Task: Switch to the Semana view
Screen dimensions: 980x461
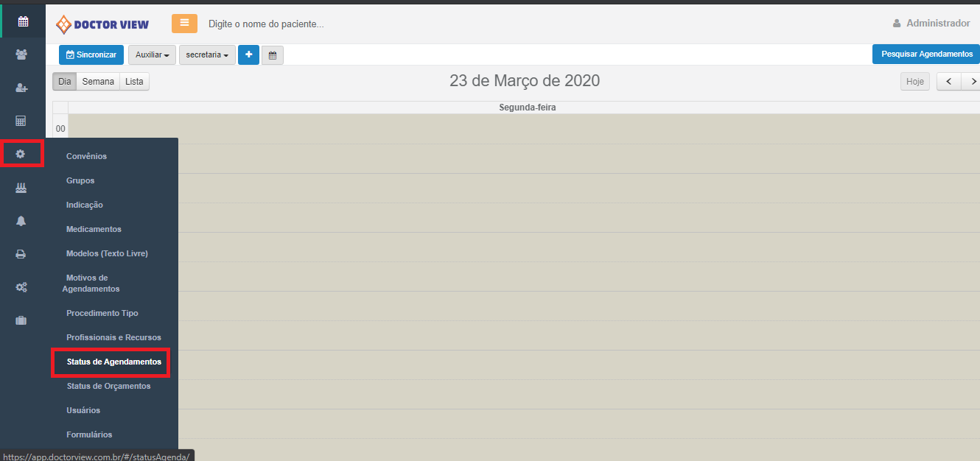Action: click(98, 82)
